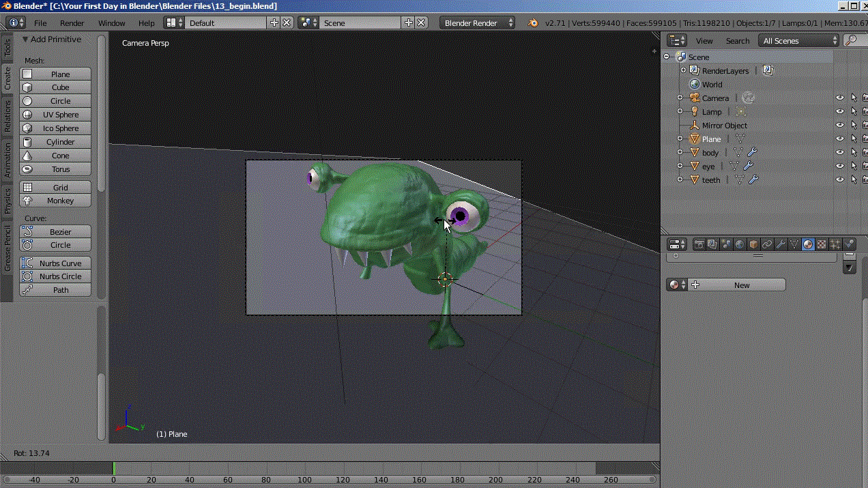Expand the Camera outliner entry

[x=680, y=98]
